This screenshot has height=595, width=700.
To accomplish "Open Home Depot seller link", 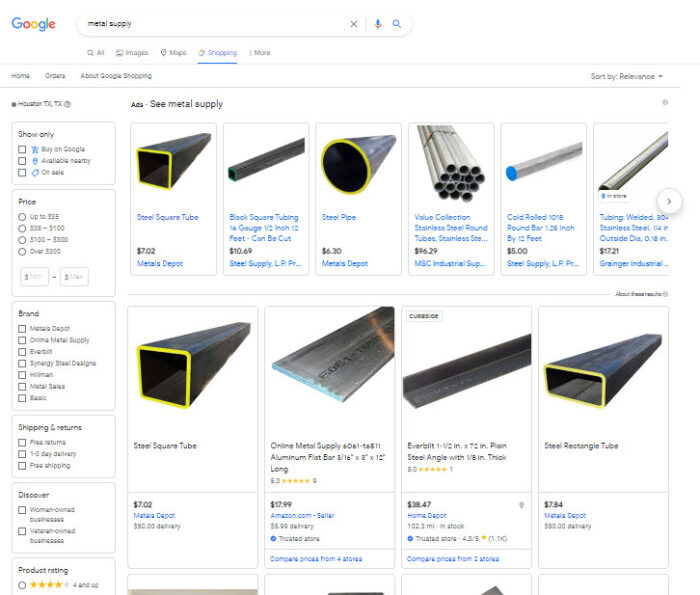I will click(x=426, y=516).
